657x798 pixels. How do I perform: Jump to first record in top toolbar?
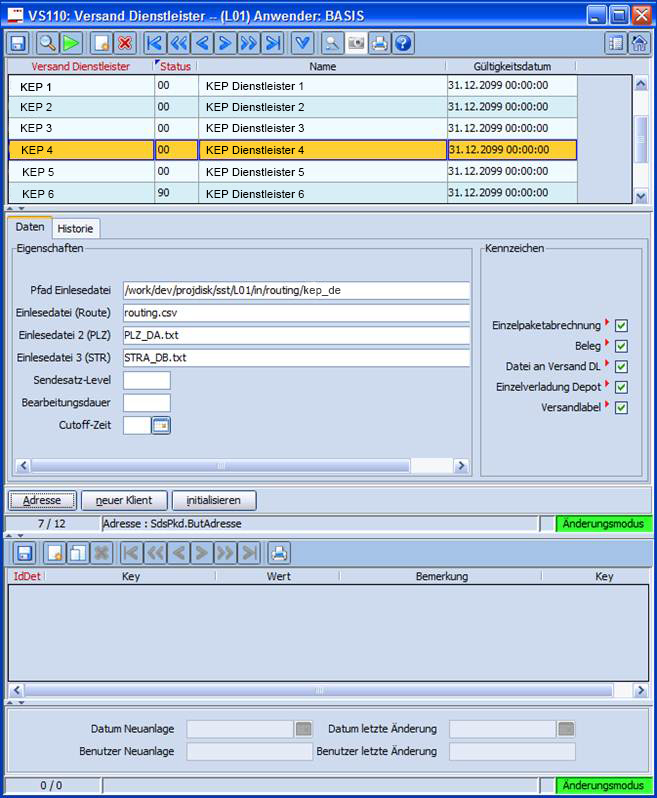[x=154, y=43]
